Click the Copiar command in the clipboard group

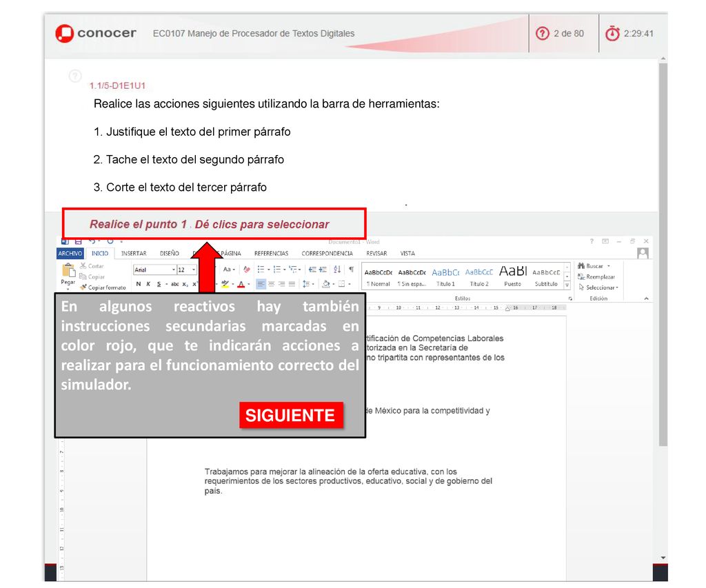click(x=92, y=277)
